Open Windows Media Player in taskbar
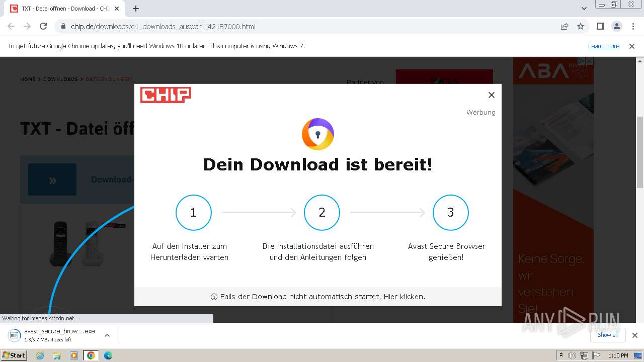644x362 pixels. [x=74, y=355]
